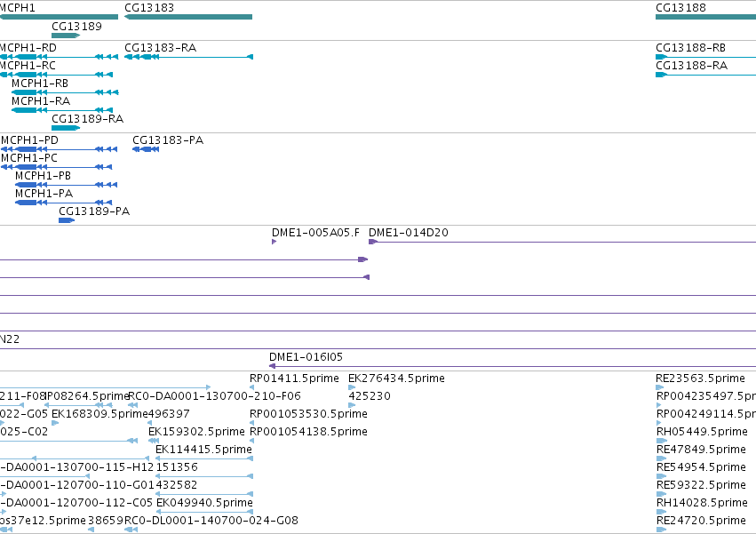Select transcript MCPH1-RB
The width and height of the screenshot is (756, 534).
coord(65,92)
